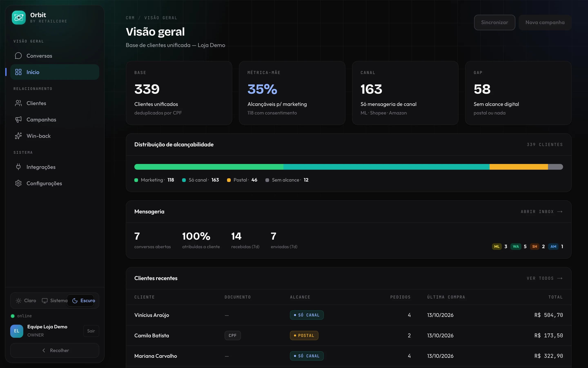Select the Início grid icon
588x368 pixels.
click(x=18, y=72)
